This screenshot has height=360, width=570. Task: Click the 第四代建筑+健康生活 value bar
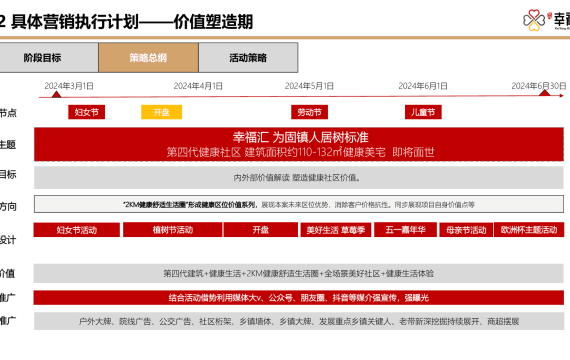tap(298, 273)
